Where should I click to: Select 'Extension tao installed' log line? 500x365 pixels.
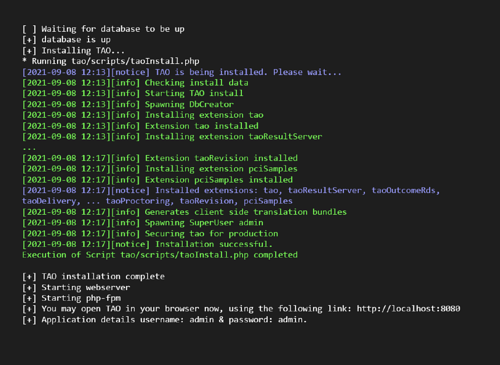140,126
